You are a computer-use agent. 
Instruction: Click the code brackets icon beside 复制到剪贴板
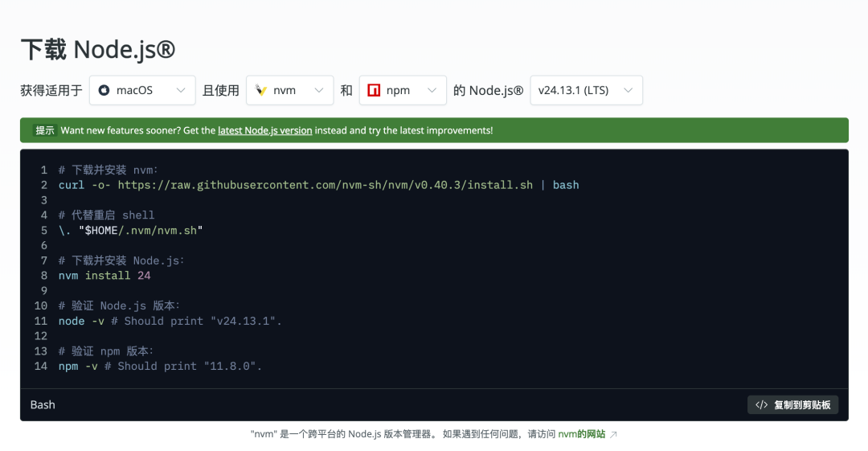click(762, 405)
